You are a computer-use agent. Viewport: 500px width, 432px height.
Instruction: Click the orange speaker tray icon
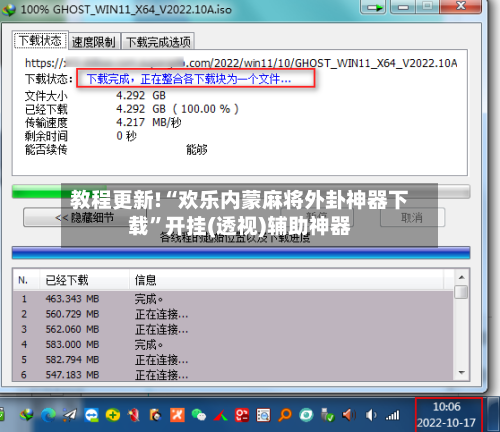pos(349,415)
